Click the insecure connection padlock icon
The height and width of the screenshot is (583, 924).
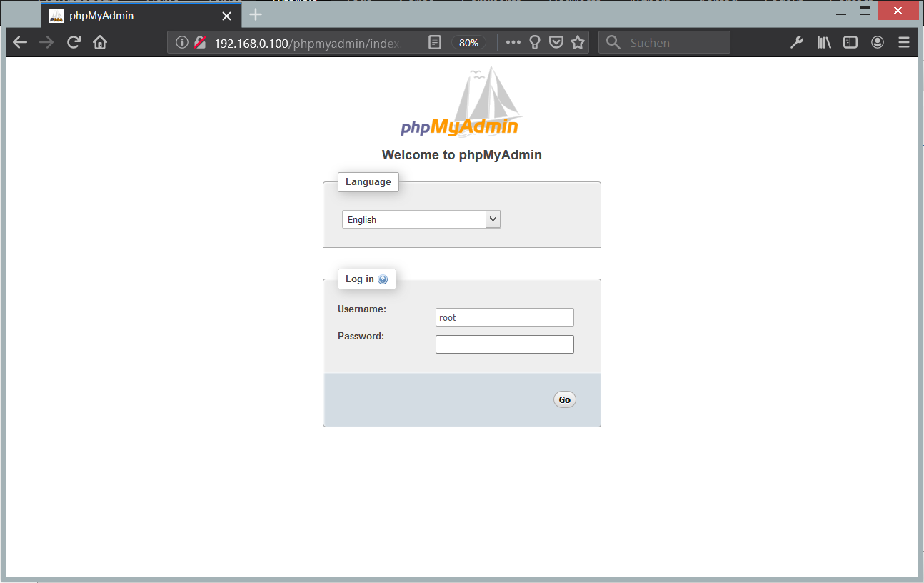[200, 43]
